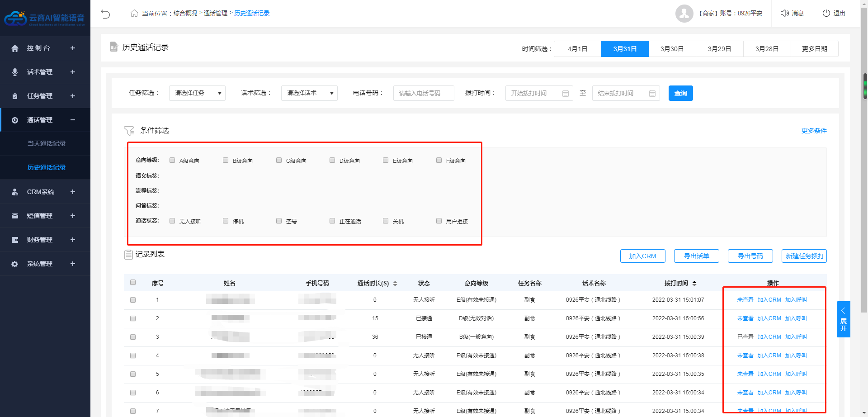Select the 3月30日 date tab

tap(672, 49)
